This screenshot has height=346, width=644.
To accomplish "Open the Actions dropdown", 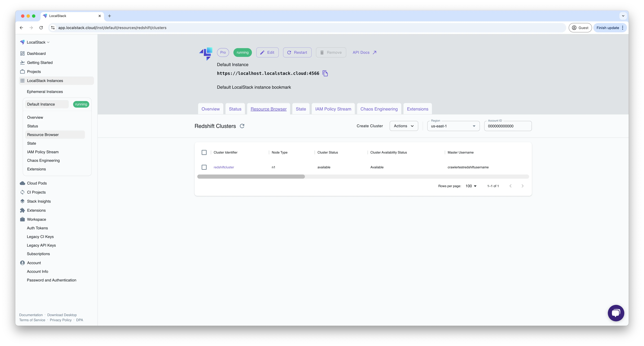I will 403,126.
